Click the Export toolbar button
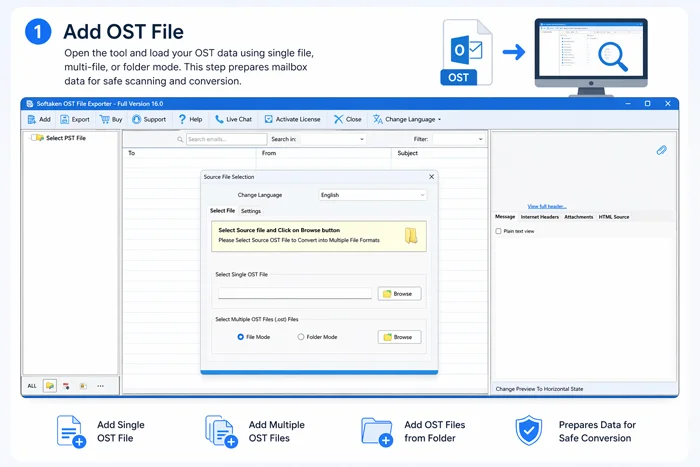 [x=75, y=119]
